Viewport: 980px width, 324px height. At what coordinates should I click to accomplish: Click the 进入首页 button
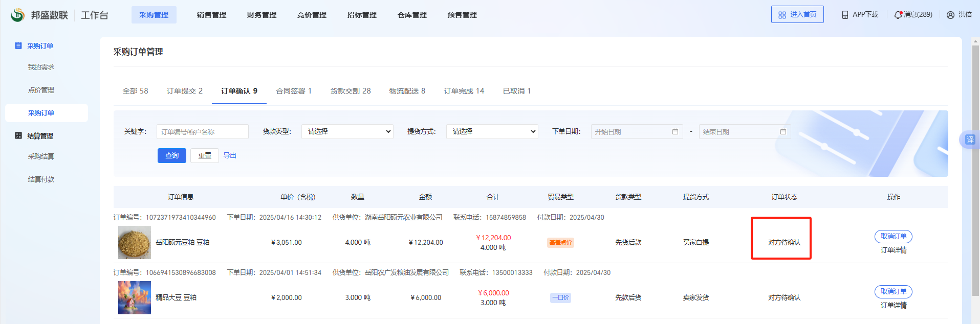point(797,15)
